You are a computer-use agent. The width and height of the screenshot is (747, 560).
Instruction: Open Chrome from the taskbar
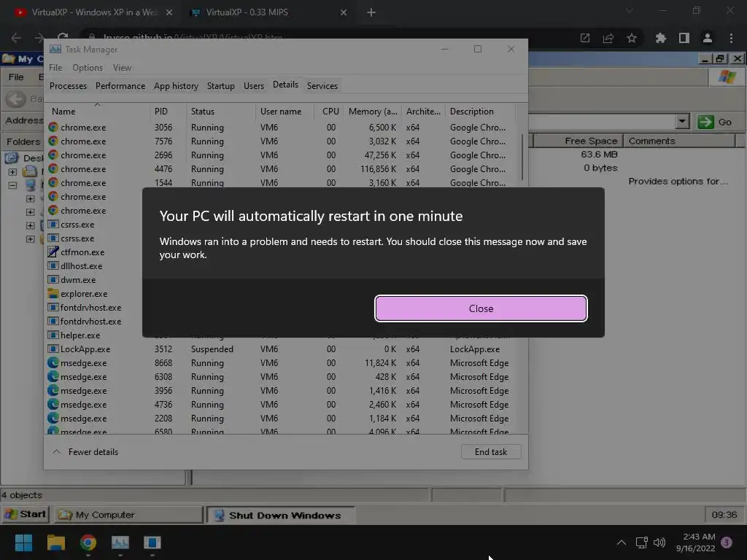[88, 542]
